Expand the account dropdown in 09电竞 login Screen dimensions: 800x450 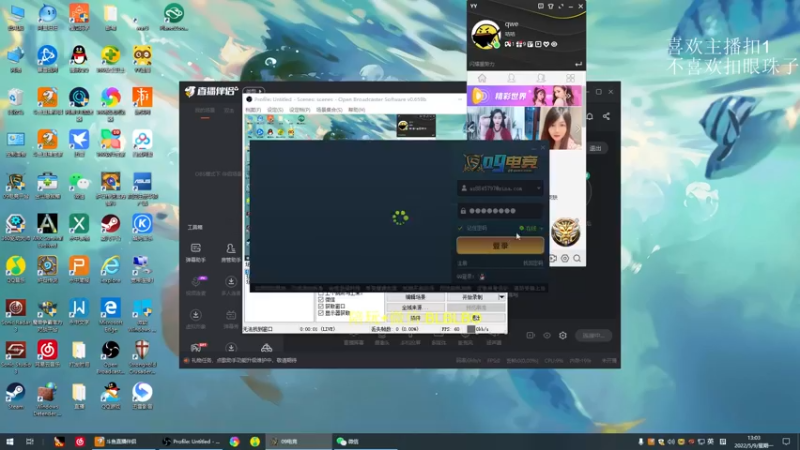(538, 188)
